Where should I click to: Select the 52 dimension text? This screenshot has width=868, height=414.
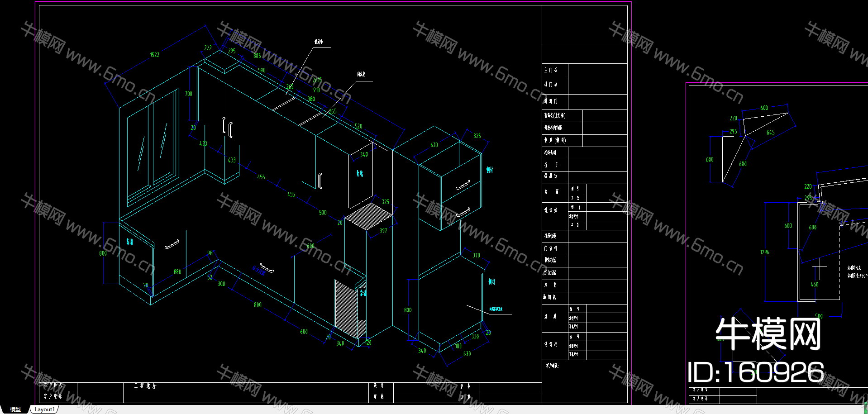pos(210,277)
